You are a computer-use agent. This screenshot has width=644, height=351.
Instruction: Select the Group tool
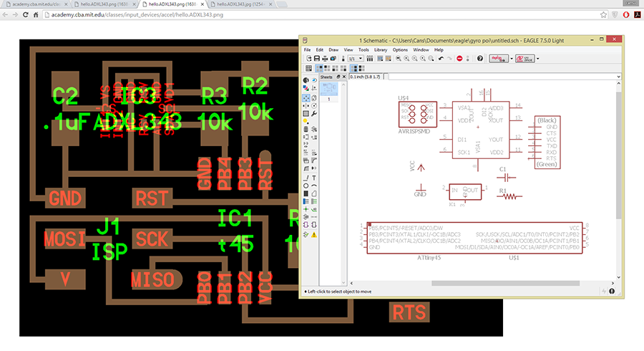coord(306,113)
